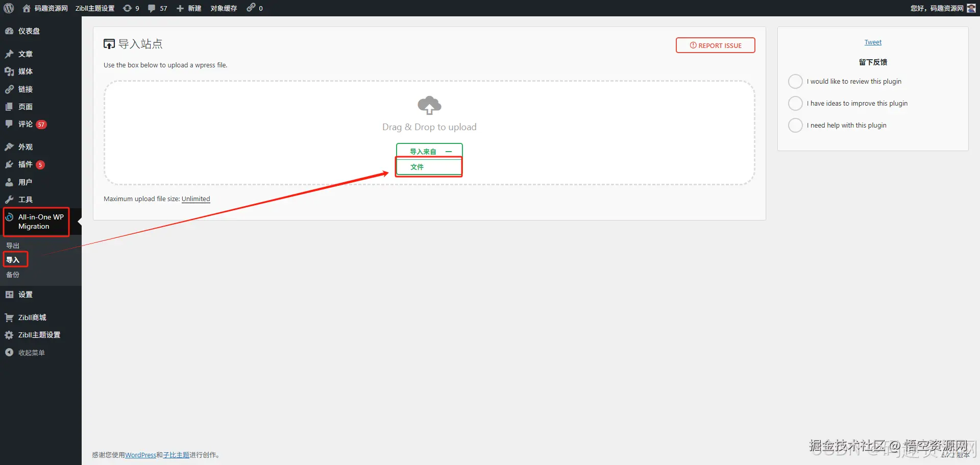
Task: Click the Drag & Drop upload area
Action: (429, 132)
